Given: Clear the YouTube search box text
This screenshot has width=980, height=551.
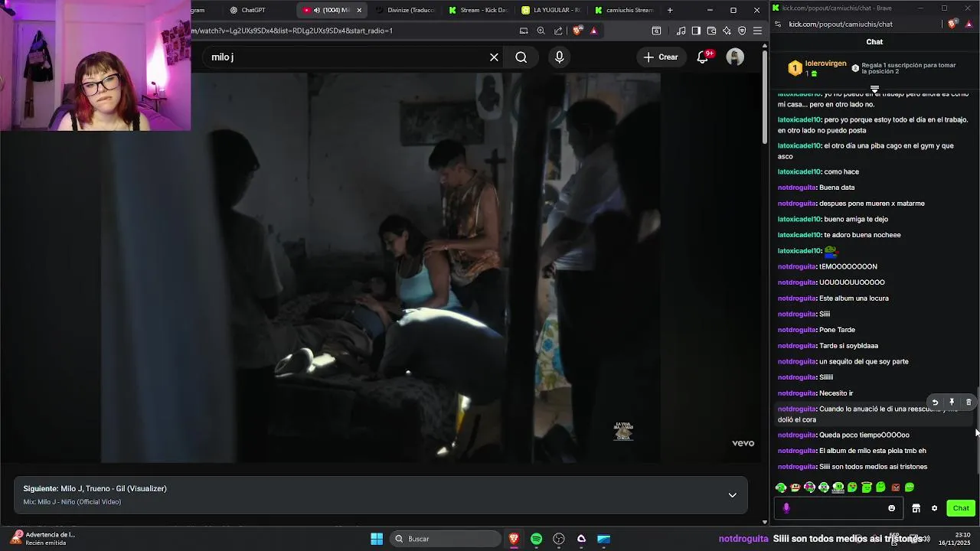Looking at the screenshot, I should click(494, 57).
